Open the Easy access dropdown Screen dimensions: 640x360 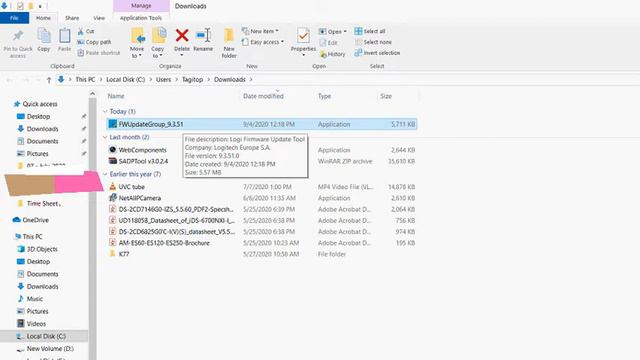tap(263, 42)
